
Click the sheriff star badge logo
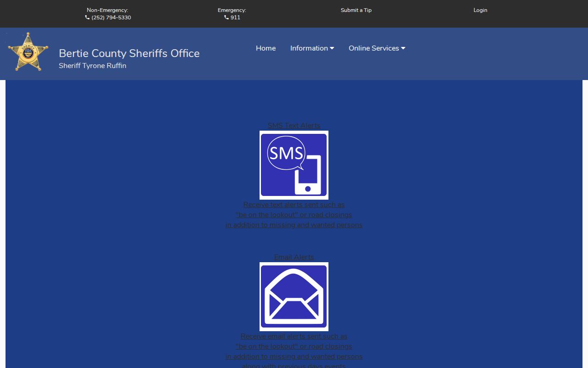pos(28,52)
